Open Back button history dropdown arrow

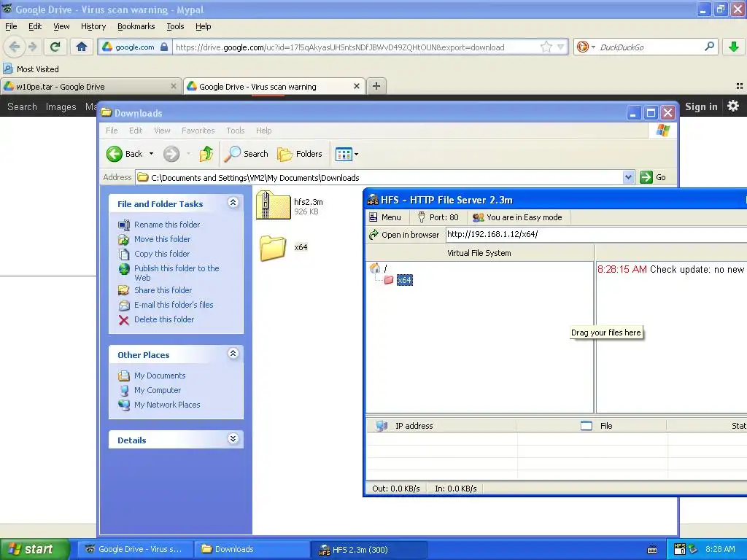[x=152, y=154]
